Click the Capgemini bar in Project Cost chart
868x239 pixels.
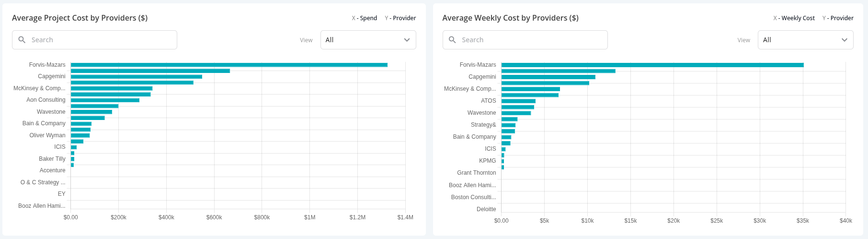tap(137, 76)
